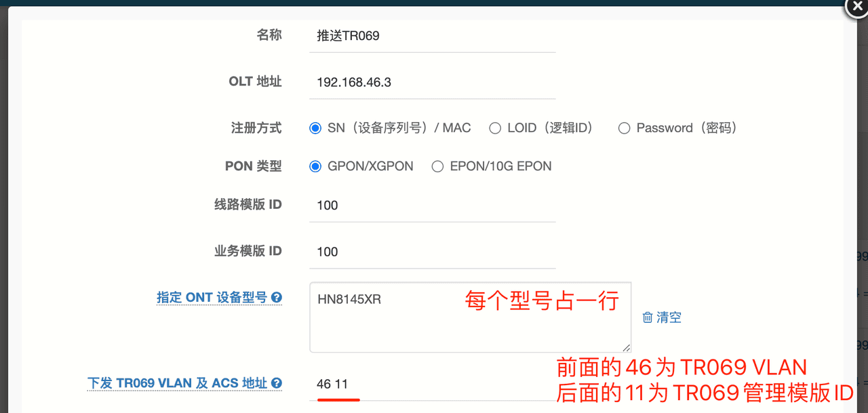Choose Password（密码）registration option

click(x=624, y=128)
